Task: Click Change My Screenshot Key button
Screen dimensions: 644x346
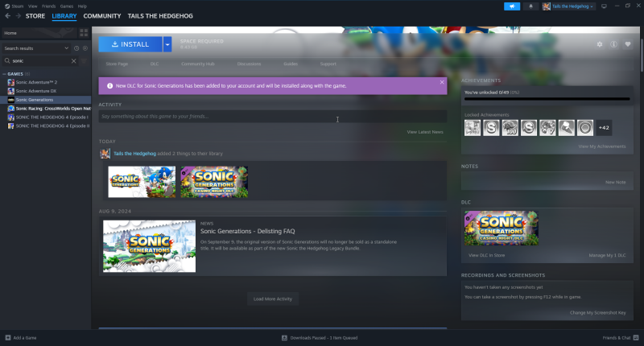Action: 597,313
